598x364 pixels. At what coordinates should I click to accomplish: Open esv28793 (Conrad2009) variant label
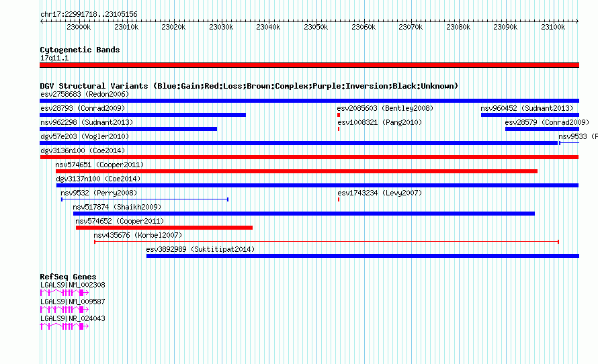(83, 108)
